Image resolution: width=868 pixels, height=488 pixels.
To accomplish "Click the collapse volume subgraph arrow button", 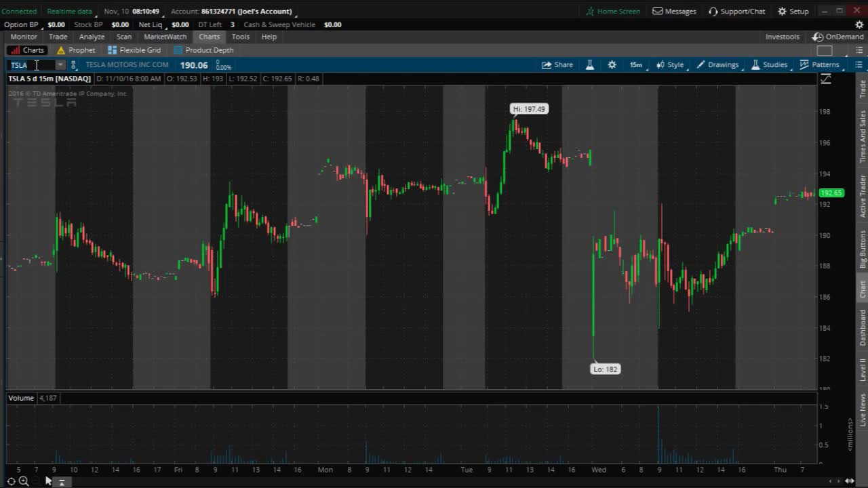I will click(61, 483).
